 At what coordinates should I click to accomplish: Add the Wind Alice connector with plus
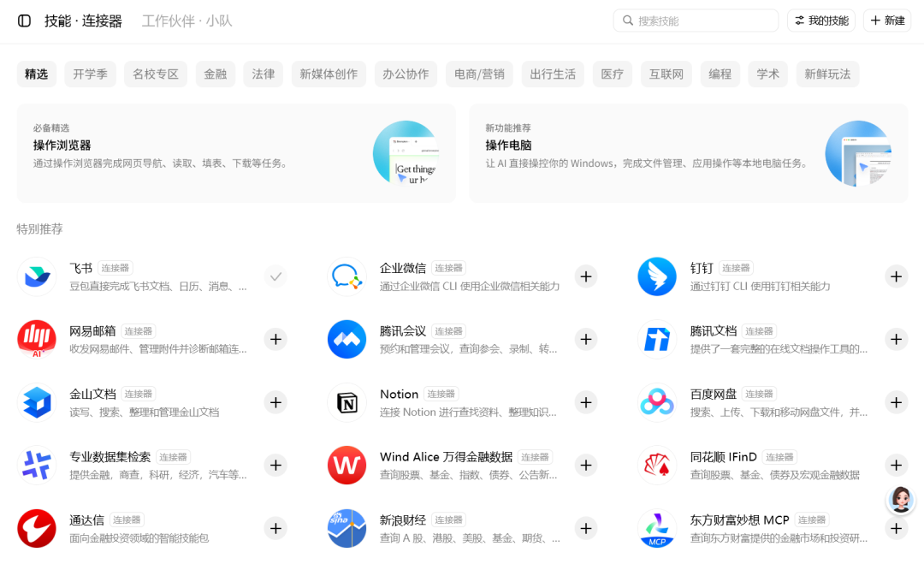[x=586, y=466]
